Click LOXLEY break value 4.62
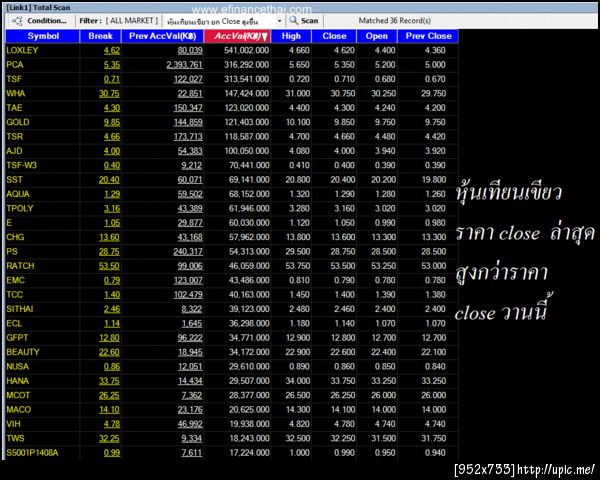Screen dimensions: 600x480 [112, 51]
